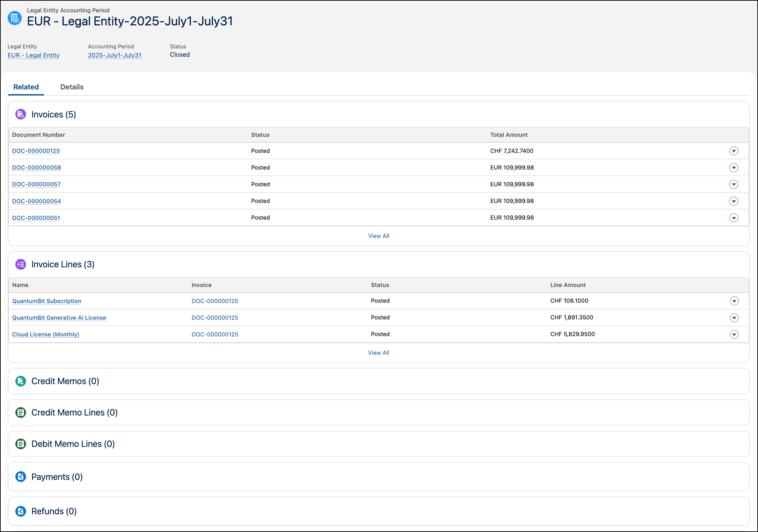Viewport: 758px width, 532px height.
Task: Open invoice DOC-000000051
Action: (36, 218)
